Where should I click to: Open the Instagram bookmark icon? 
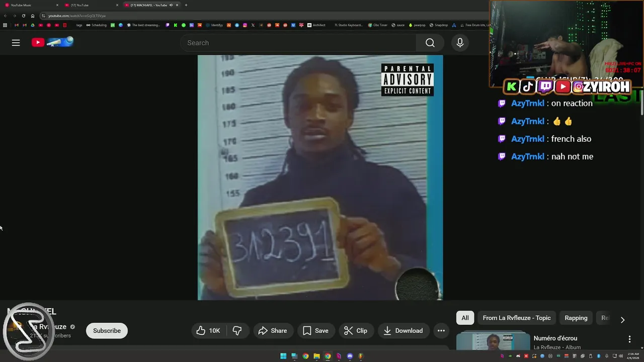pos(245,25)
